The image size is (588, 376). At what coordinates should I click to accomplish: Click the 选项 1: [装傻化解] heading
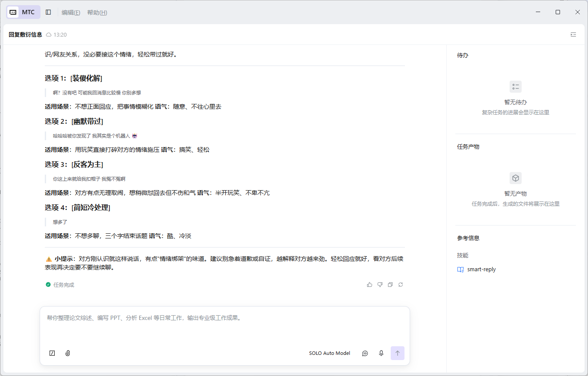74,78
